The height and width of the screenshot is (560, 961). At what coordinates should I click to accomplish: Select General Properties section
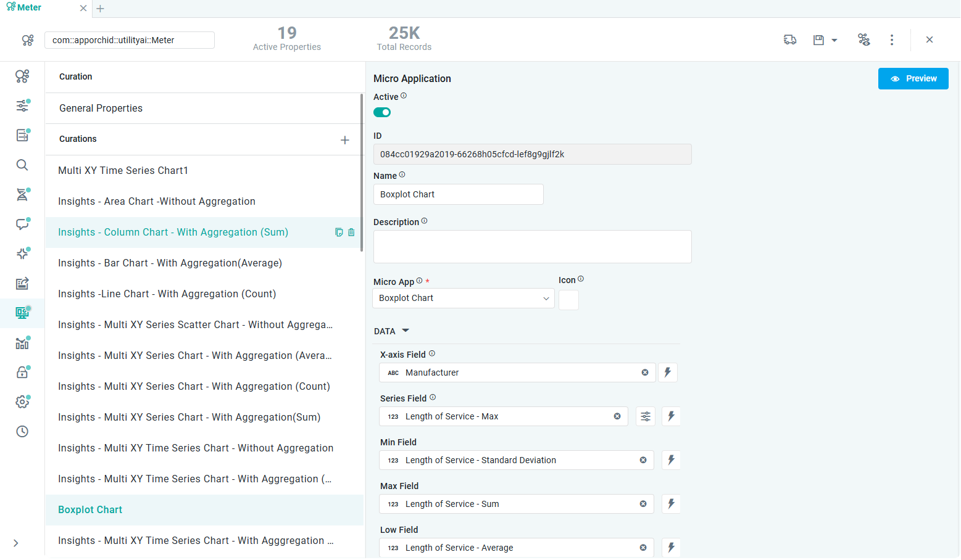tap(101, 109)
